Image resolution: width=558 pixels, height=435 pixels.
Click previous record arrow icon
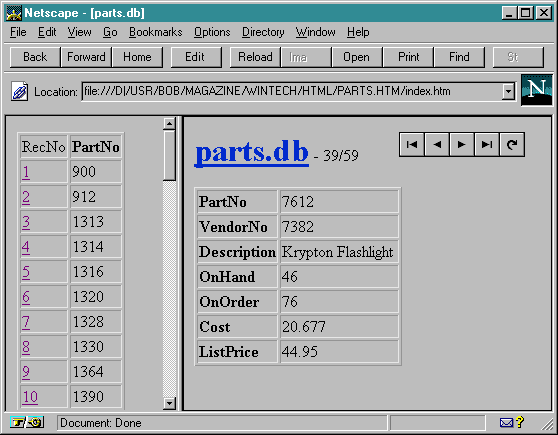(x=437, y=145)
